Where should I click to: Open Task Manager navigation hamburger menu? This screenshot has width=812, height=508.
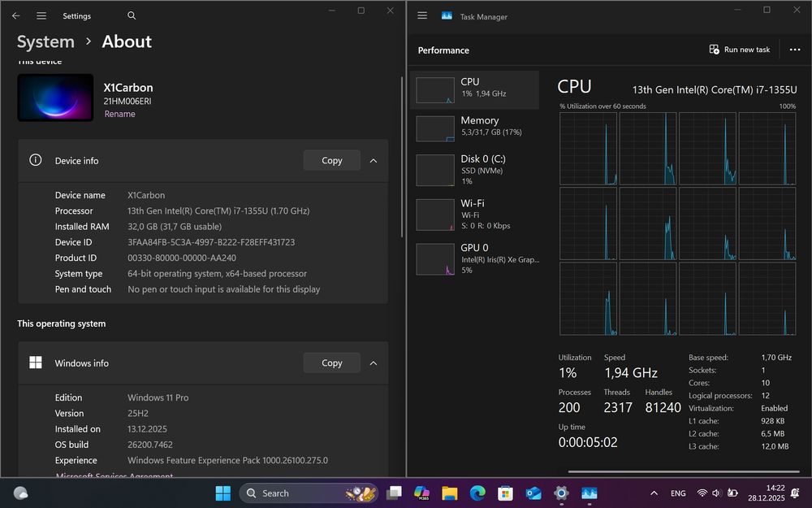click(422, 15)
